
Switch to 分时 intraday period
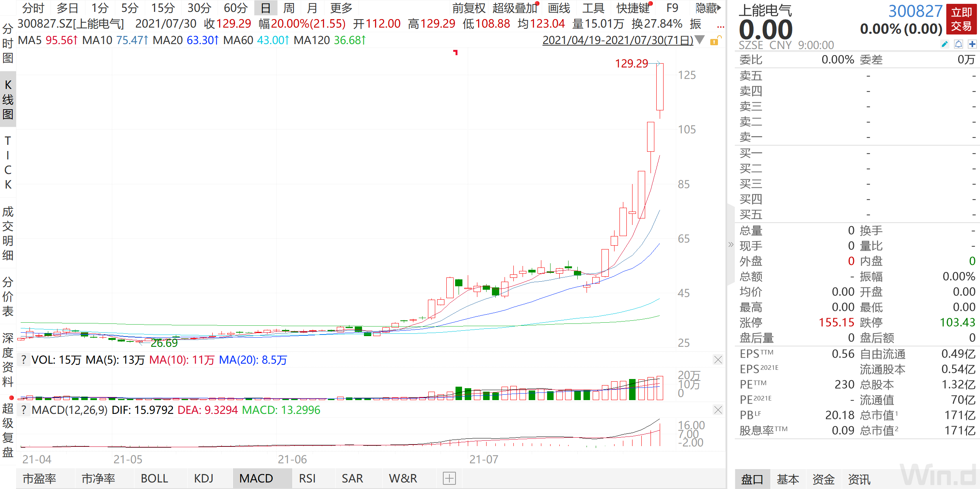coord(33,8)
